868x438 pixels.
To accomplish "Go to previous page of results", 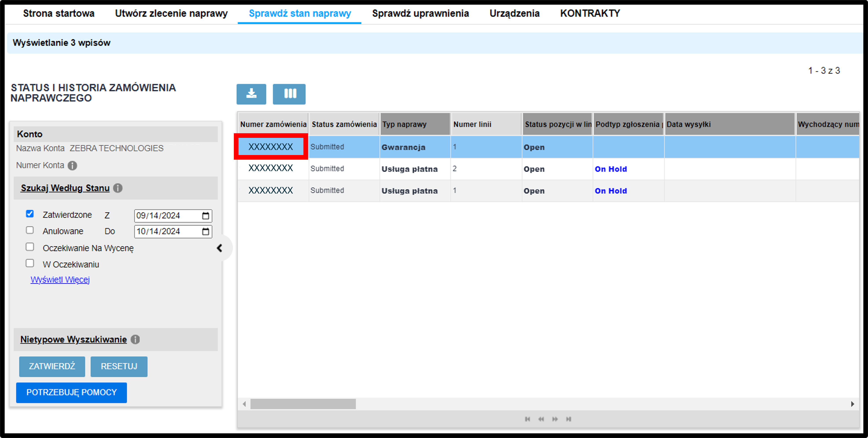I will 541,419.
